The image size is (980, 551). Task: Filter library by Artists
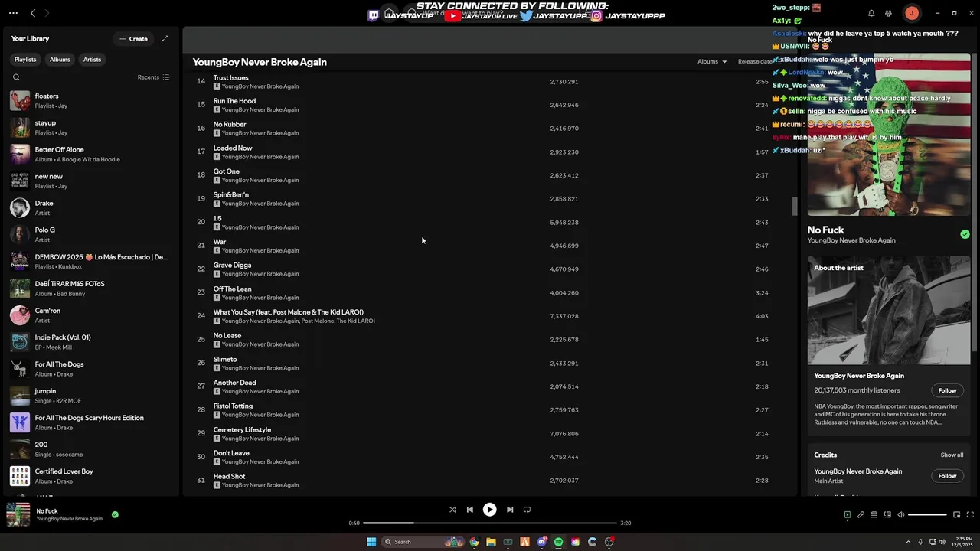pos(92,60)
